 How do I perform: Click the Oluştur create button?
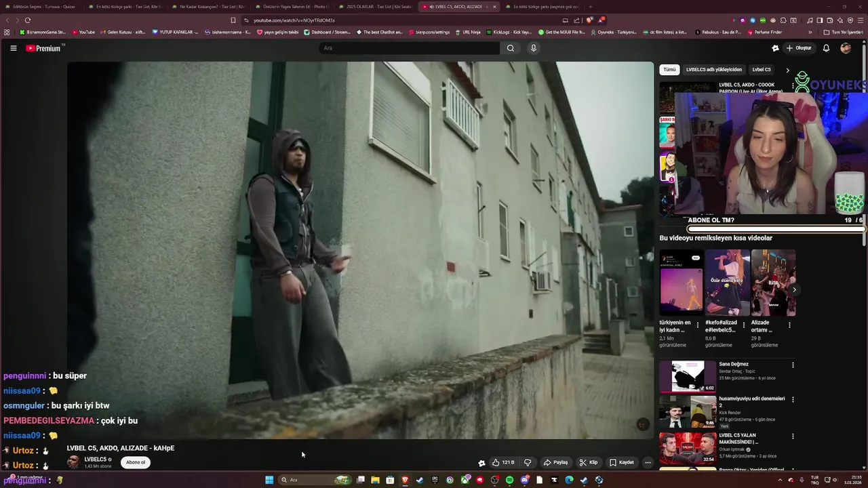coord(798,48)
